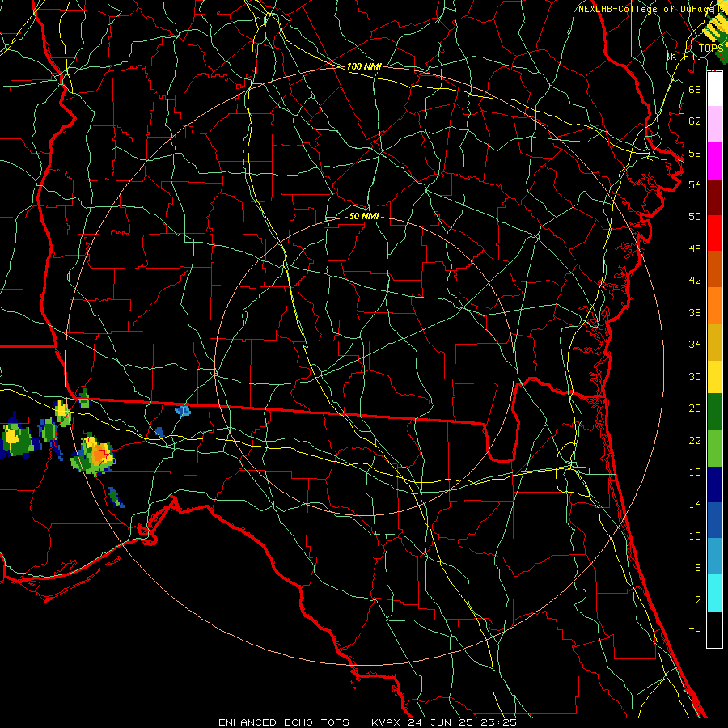This screenshot has height=728, width=728.
Task: Click the "100 NMI" range ring label
Action: click(x=364, y=66)
